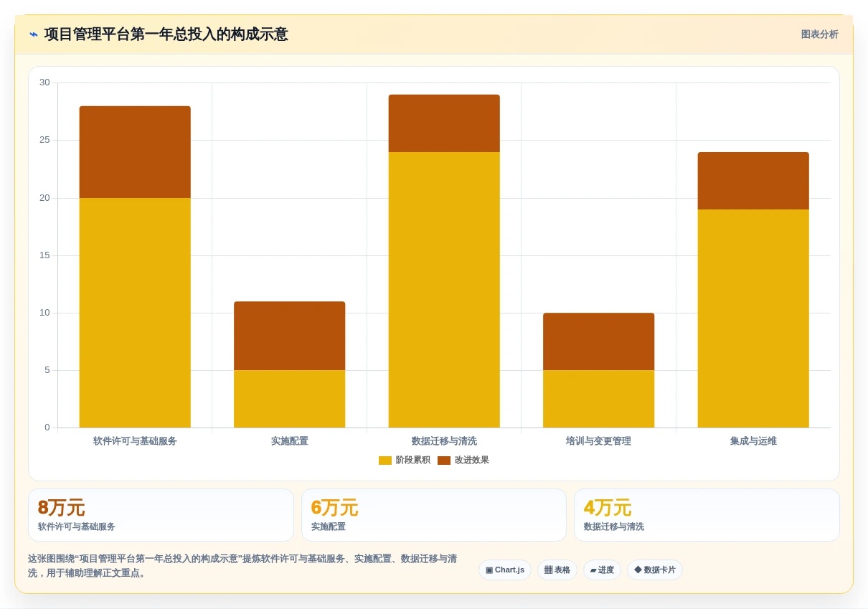
Task: Click the blue lightning icon beside the title
Action: [x=34, y=34]
